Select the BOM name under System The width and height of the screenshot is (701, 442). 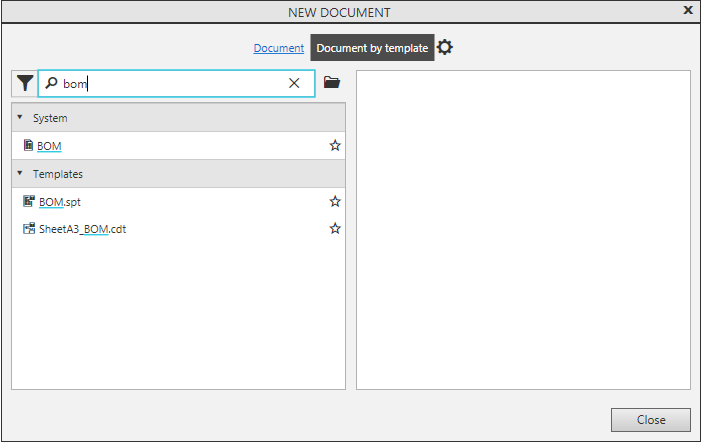pyautogui.click(x=50, y=146)
